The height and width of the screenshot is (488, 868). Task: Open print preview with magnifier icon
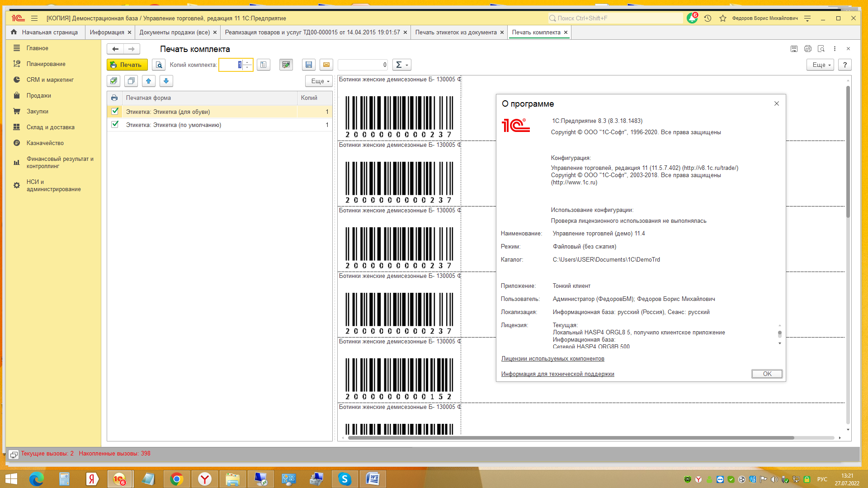[159, 65]
